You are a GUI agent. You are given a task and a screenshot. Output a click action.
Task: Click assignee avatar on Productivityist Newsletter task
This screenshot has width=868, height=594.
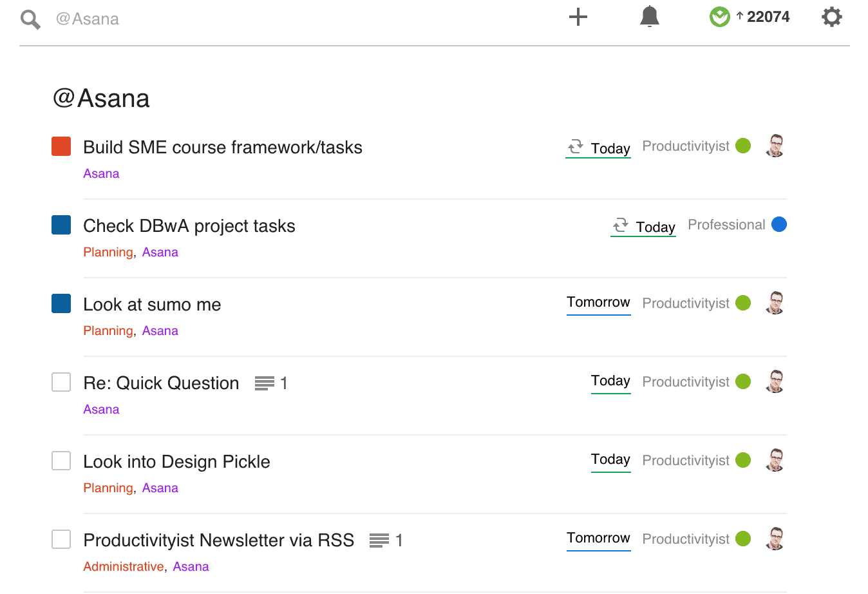(x=776, y=539)
